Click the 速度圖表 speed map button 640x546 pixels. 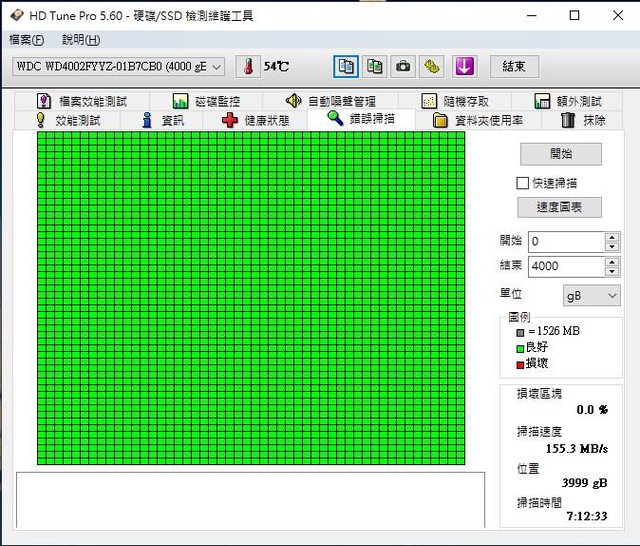click(x=559, y=207)
